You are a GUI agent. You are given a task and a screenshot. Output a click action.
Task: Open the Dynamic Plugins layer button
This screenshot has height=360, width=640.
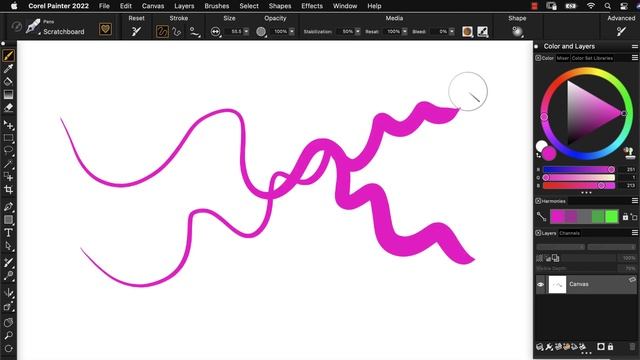[549, 347]
